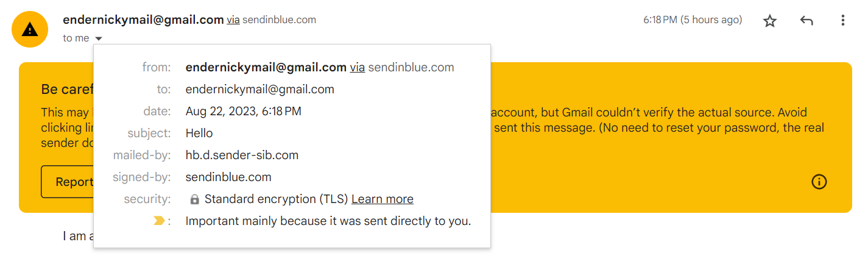
Task: Click recipient email in the 'to' row
Action: (x=260, y=90)
